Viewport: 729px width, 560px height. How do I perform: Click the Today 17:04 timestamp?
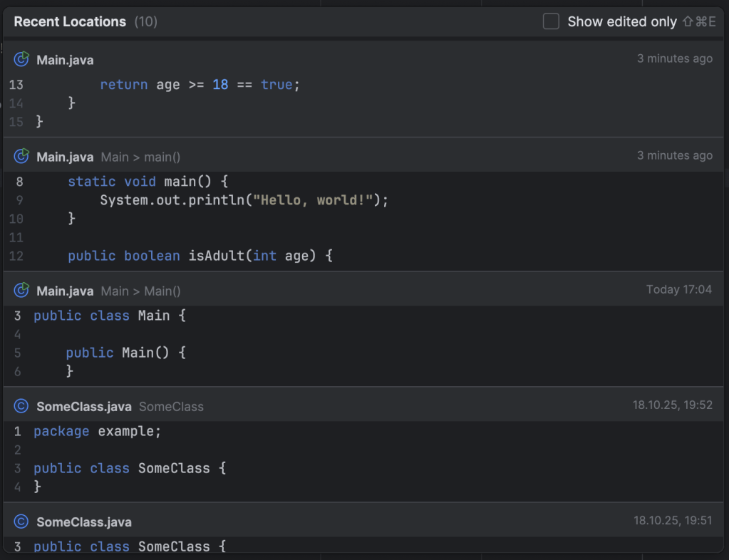coord(681,289)
